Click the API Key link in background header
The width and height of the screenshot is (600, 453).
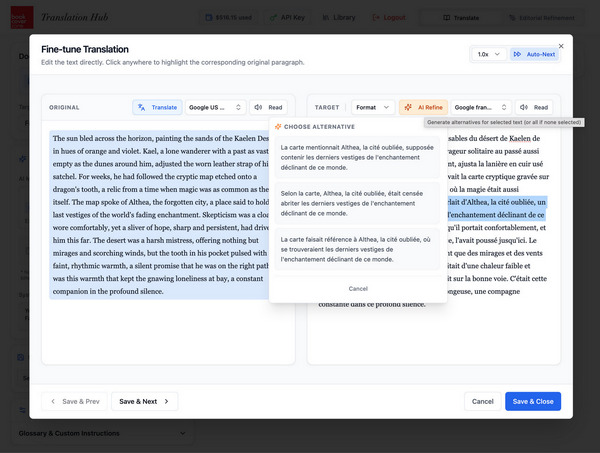tap(287, 18)
